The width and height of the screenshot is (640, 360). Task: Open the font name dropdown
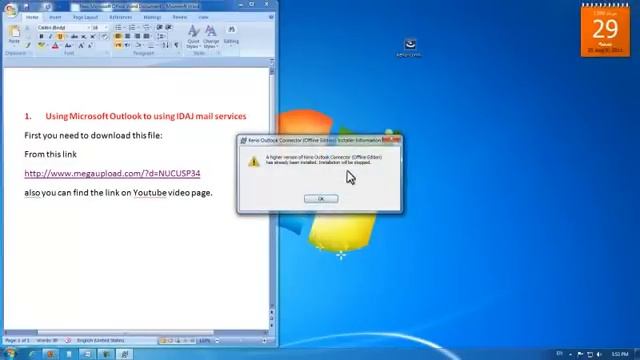[88, 27]
